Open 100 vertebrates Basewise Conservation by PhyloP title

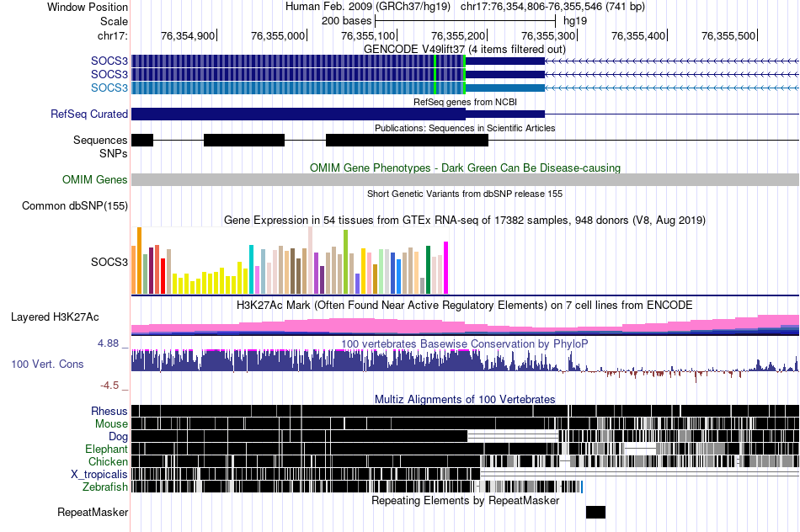465,343
